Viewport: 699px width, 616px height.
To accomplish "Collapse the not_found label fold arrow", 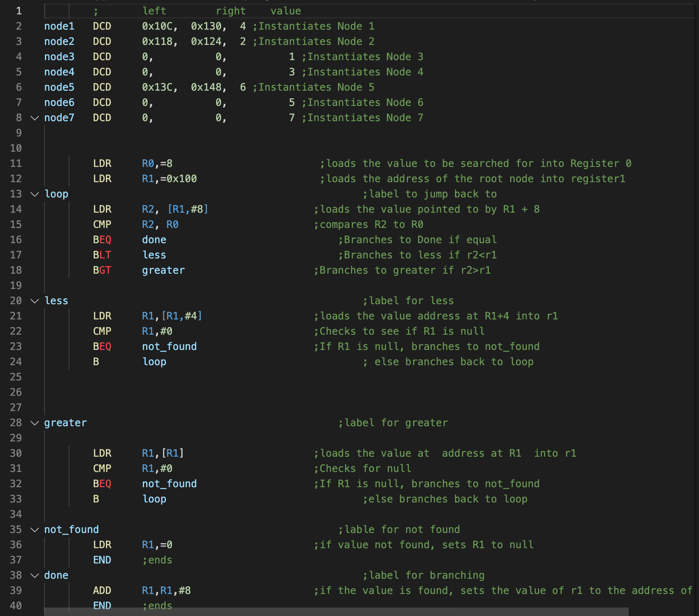I will pos(35,530).
